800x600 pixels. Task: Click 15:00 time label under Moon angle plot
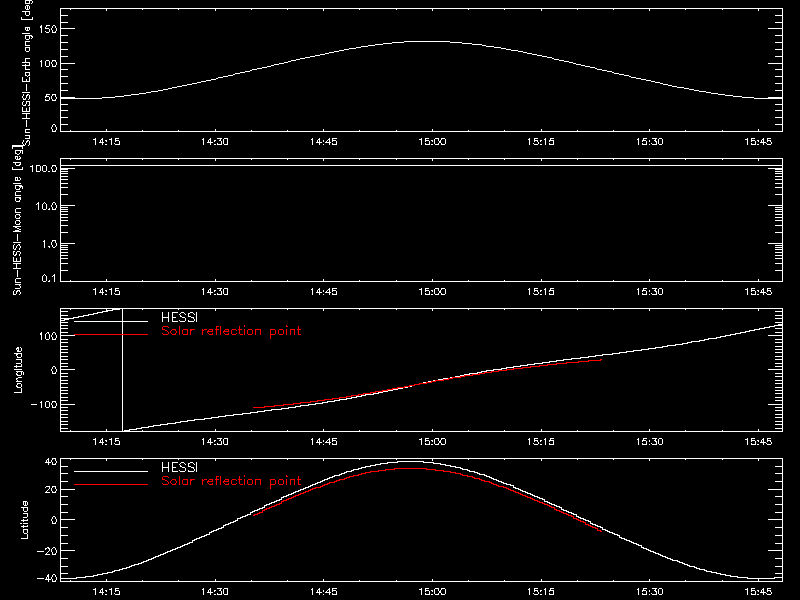click(432, 292)
